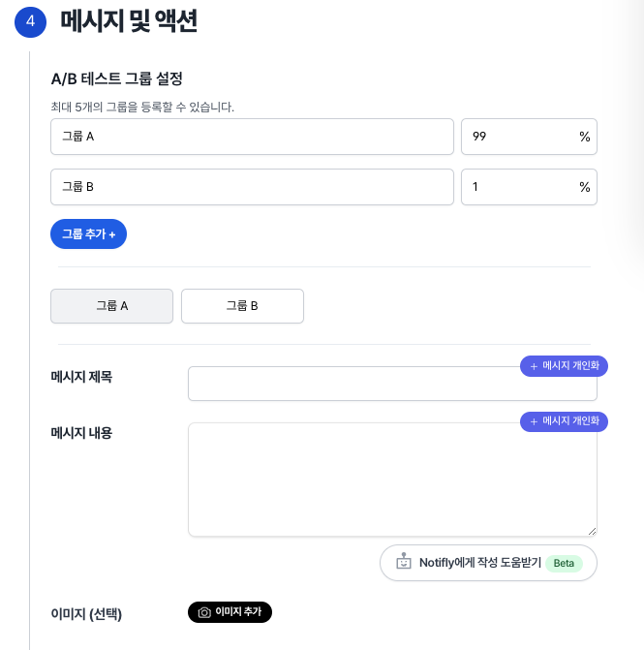The image size is (644, 650).
Task: Click inside the 메시지 내용 text area
Action: [392, 480]
